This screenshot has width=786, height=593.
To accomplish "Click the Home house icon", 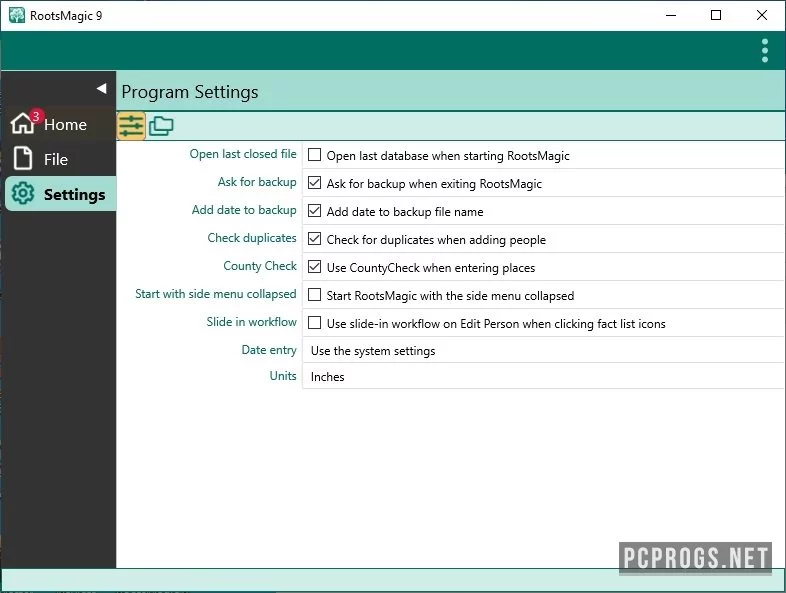I will click(23, 124).
